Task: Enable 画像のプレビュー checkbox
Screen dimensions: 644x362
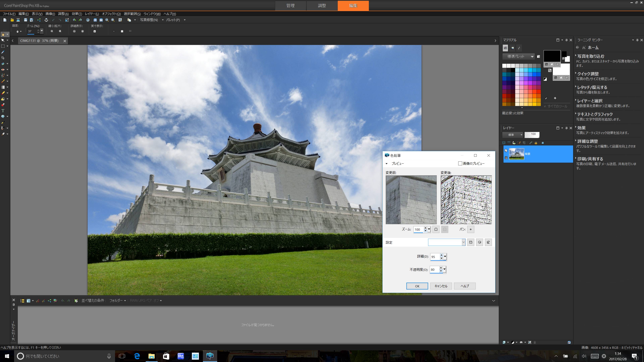Action: (x=460, y=163)
